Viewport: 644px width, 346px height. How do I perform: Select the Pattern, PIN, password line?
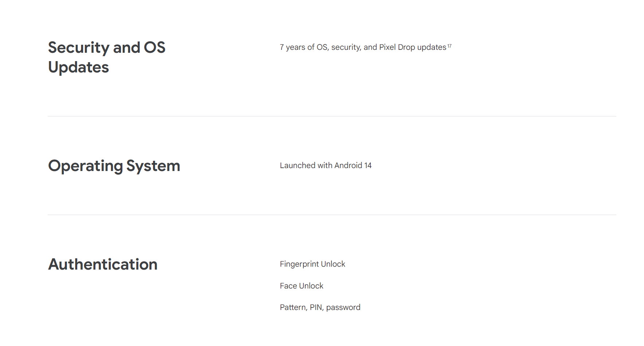click(320, 307)
